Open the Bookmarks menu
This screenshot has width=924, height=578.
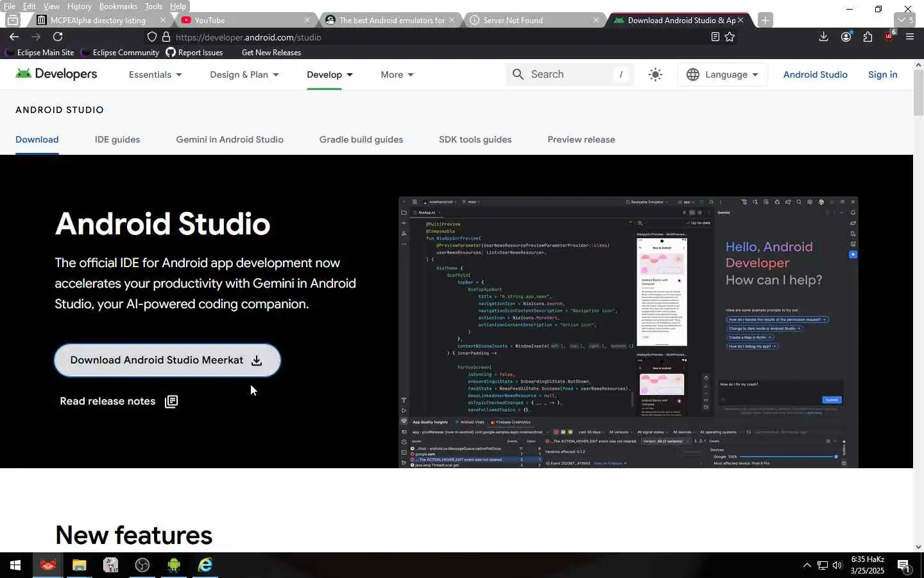[118, 6]
